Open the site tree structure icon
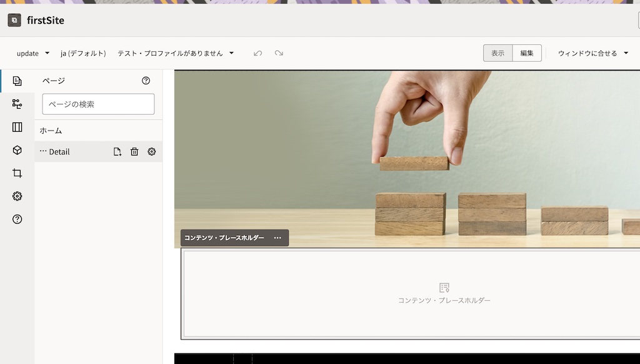640x364 pixels. tap(17, 104)
